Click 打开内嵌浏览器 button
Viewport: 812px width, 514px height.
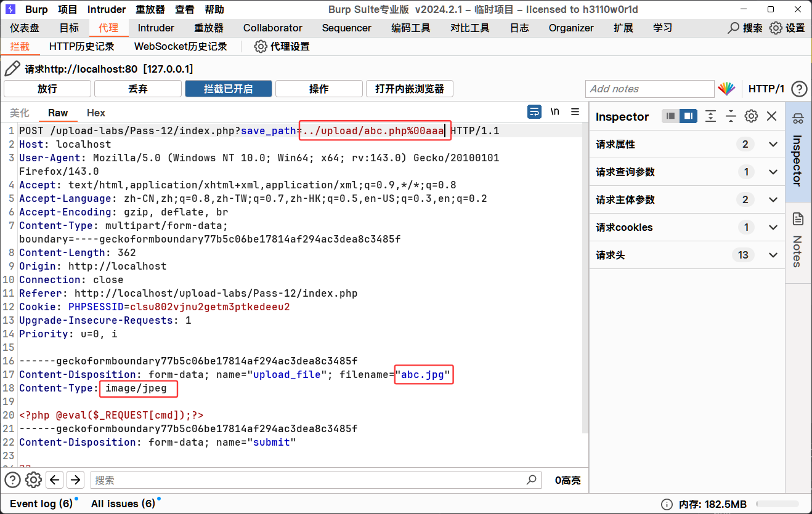pyautogui.click(x=410, y=89)
